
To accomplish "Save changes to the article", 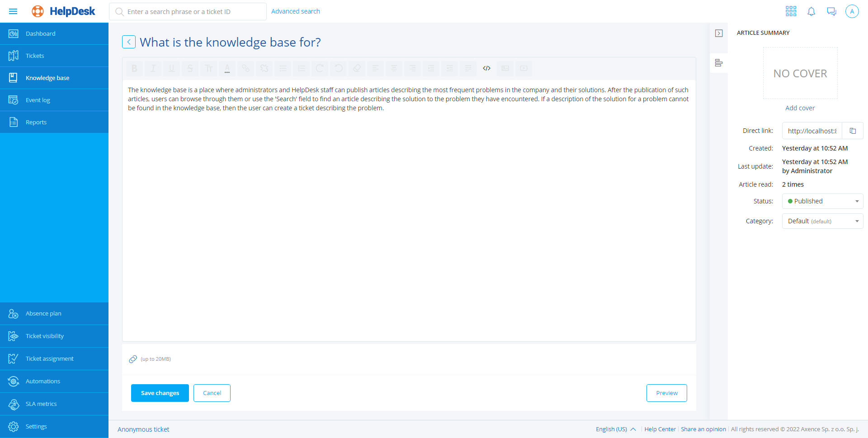I will (x=160, y=393).
